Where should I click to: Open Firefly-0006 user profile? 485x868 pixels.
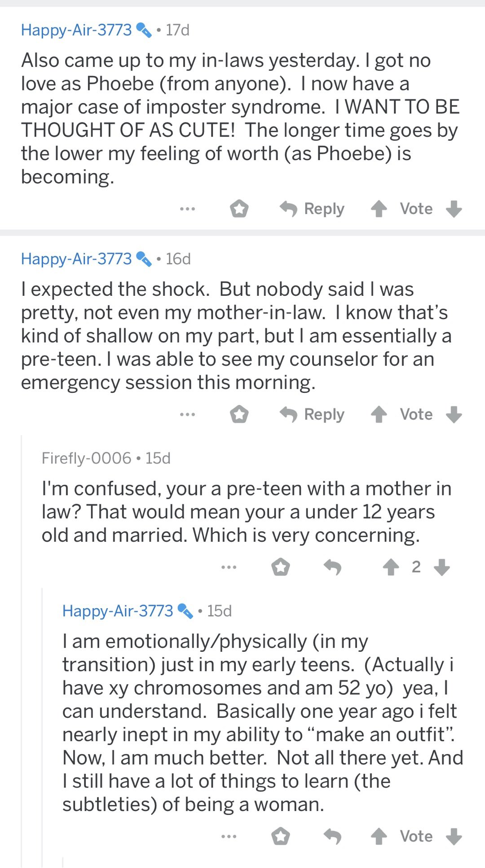tap(86, 458)
